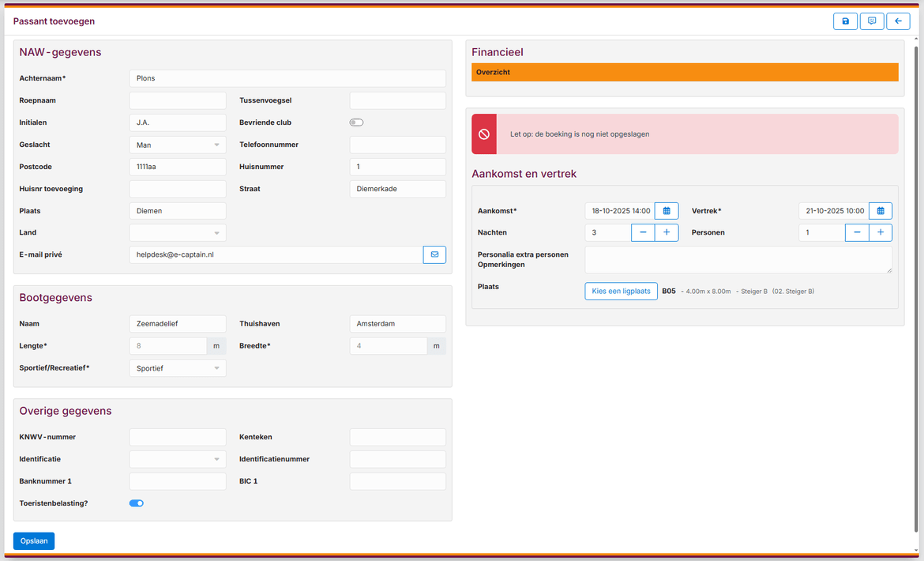Viewport: 924px width, 561px height.
Task: Expand the Land dropdown
Action: coord(178,233)
